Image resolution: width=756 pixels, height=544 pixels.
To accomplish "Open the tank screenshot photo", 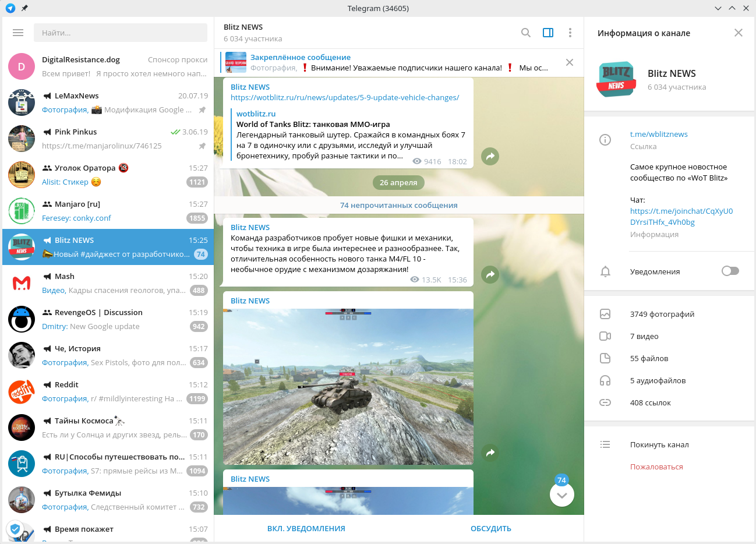I will [x=348, y=387].
